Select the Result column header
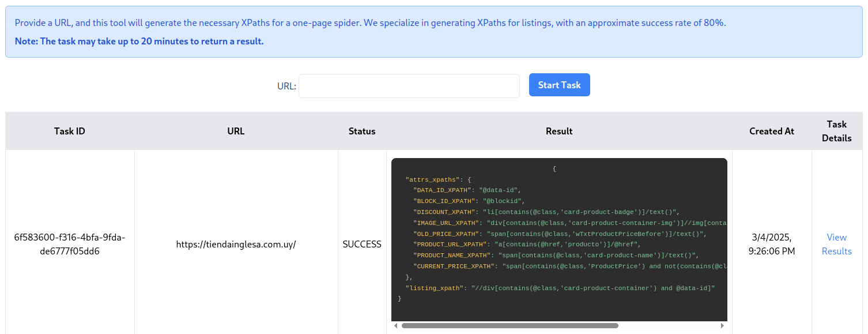868x334 pixels. pos(558,131)
